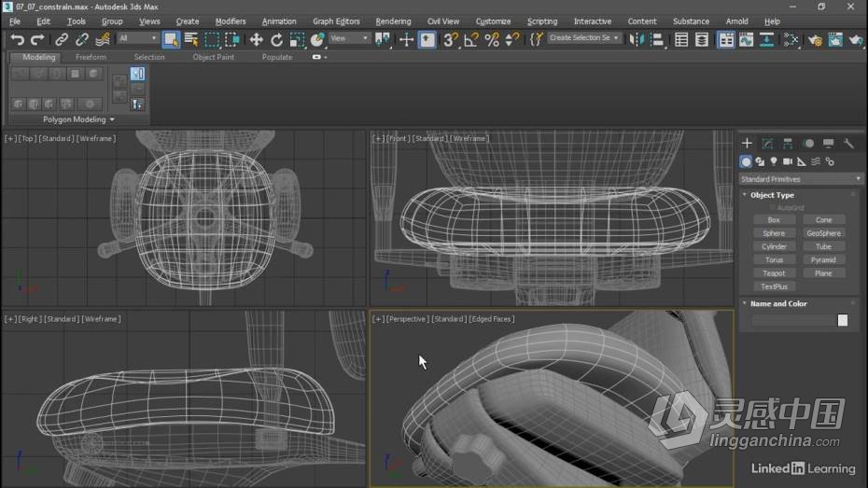Activate the Select and Scale tool
The height and width of the screenshot is (488, 868).
click(297, 39)
